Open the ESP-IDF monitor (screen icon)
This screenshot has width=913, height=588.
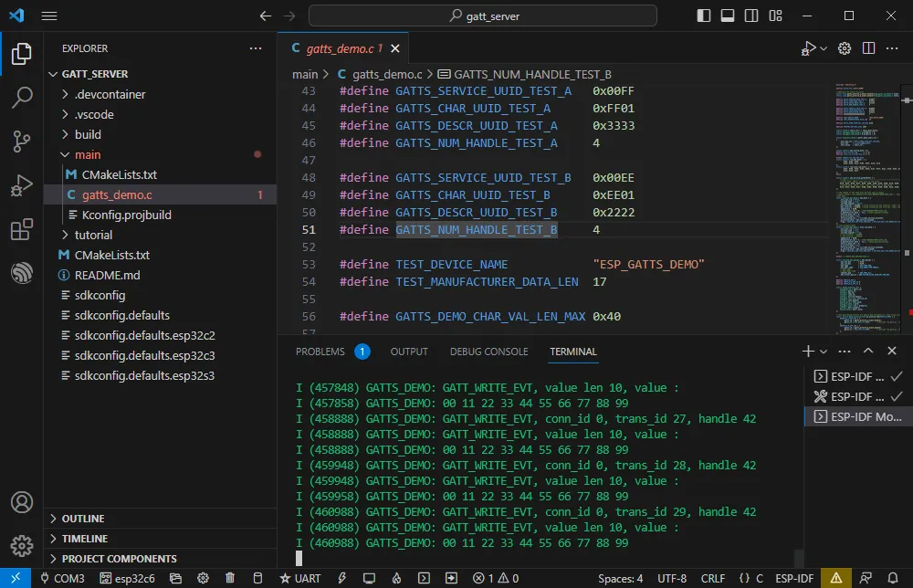point(369,578)
